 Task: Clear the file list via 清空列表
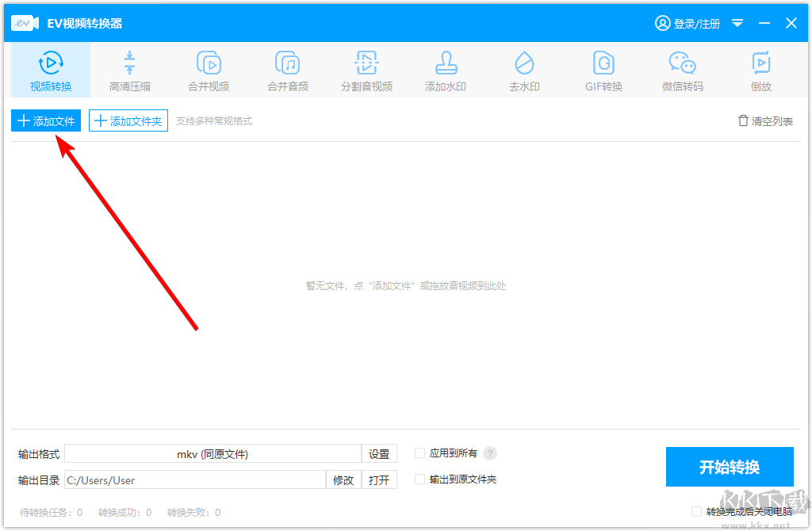pyautogui.click(x=764, y=120)
